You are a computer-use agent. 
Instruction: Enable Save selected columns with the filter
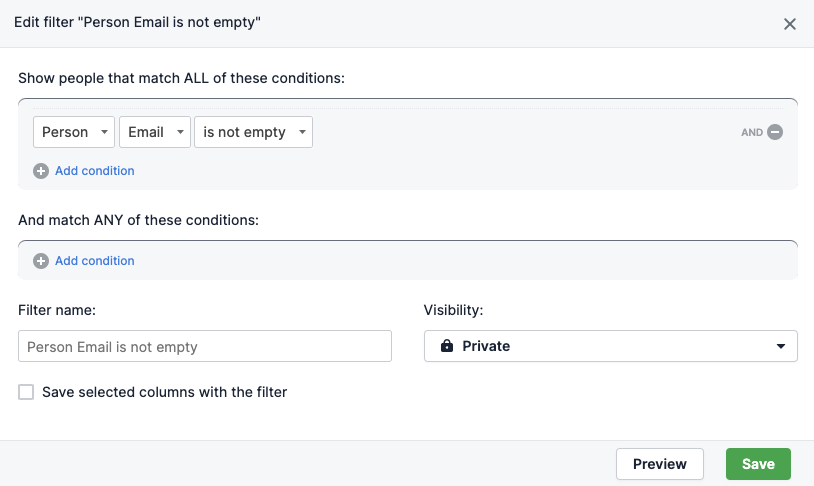pyautogui.click(x=26, y=392)
